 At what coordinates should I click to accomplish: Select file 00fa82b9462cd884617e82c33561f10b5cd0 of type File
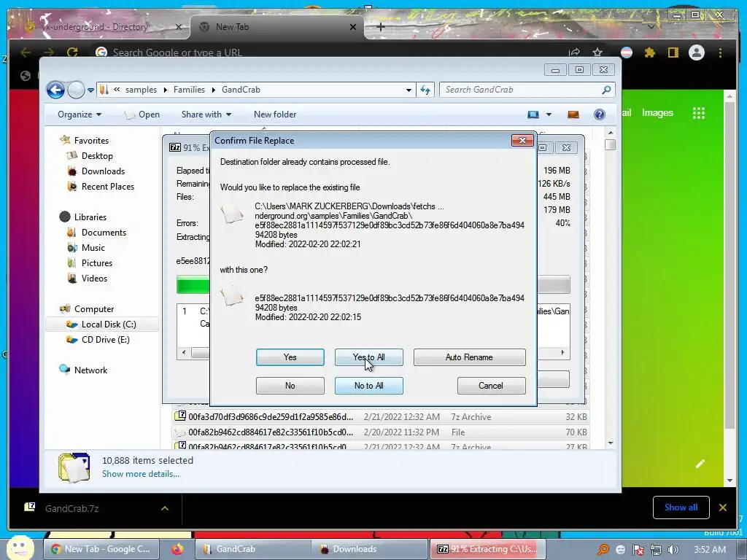coord(380,432)
